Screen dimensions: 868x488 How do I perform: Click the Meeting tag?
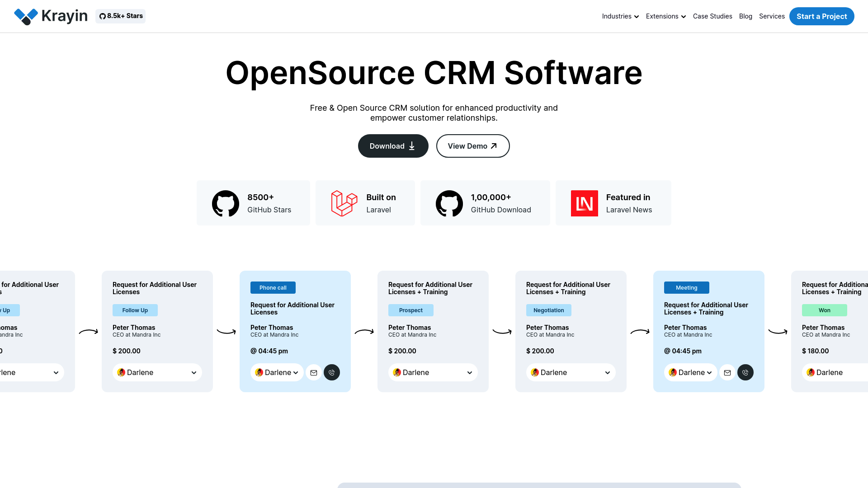[687, 288]
